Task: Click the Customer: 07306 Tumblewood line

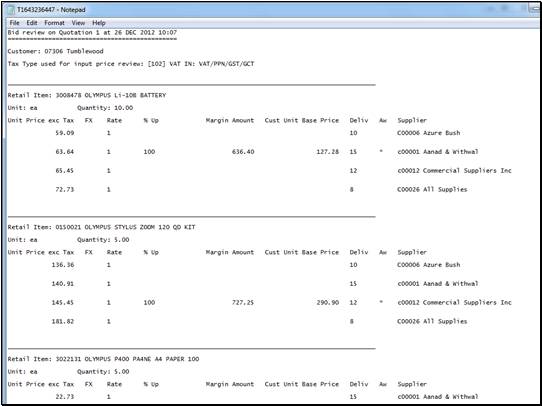Action: (x=55, y=51)
